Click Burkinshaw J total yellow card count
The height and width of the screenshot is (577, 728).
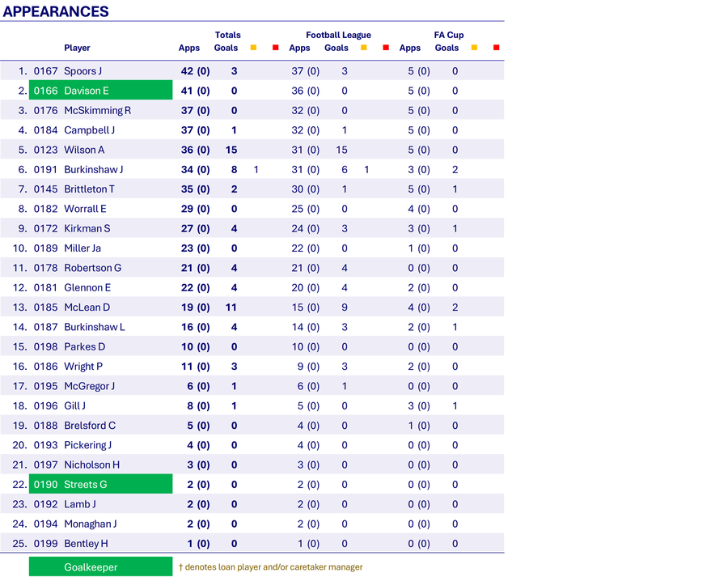[256, 170]
